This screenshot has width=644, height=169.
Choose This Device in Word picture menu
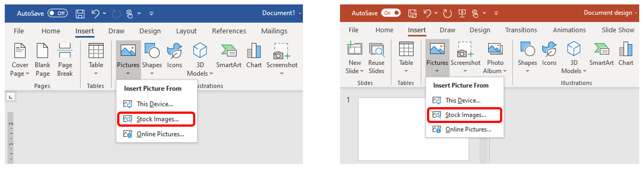pyautogui.click(x=155, y=104)
